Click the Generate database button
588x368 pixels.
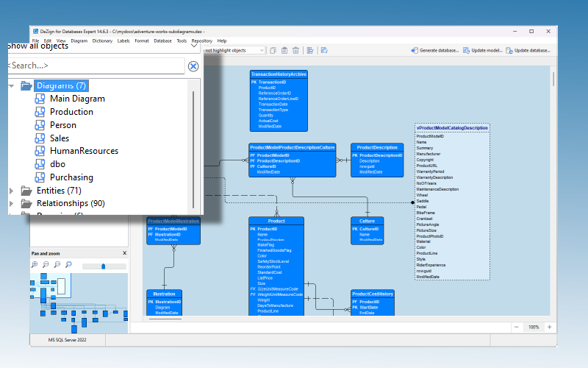click(x=435, y=50)
